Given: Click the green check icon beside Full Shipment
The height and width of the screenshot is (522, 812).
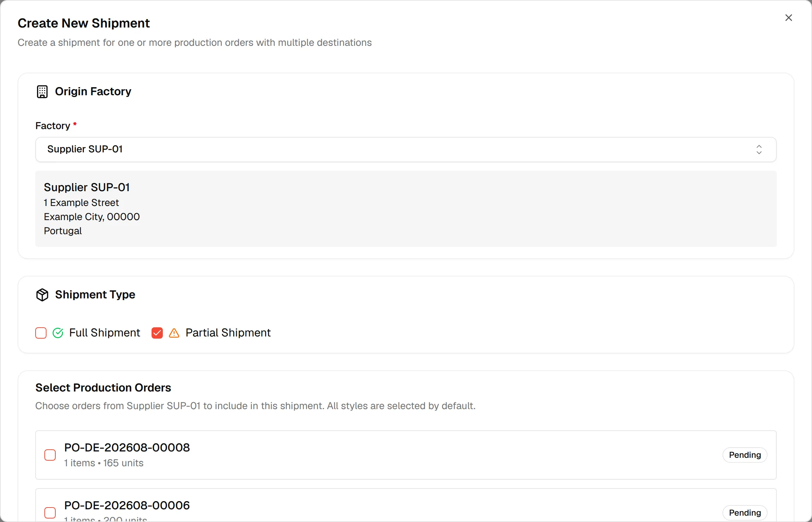Looking at the screenshot, I should click(x=58, y=333).
